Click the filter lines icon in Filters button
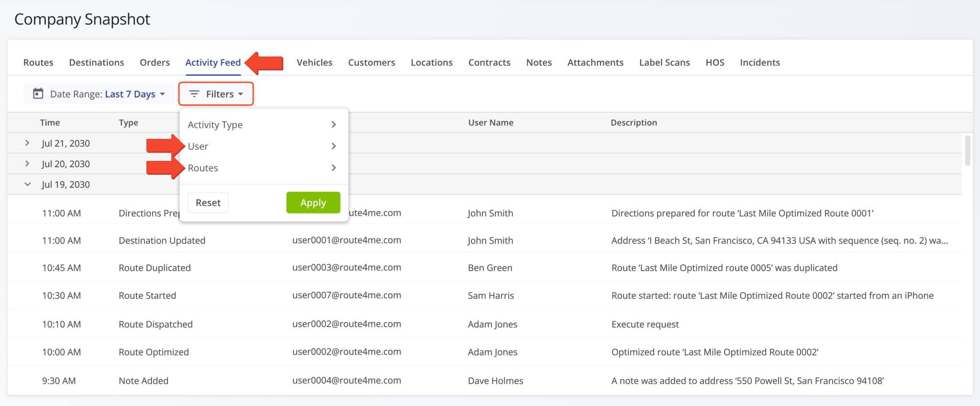Viewport: 980px width, 406px height. [194, 94]
